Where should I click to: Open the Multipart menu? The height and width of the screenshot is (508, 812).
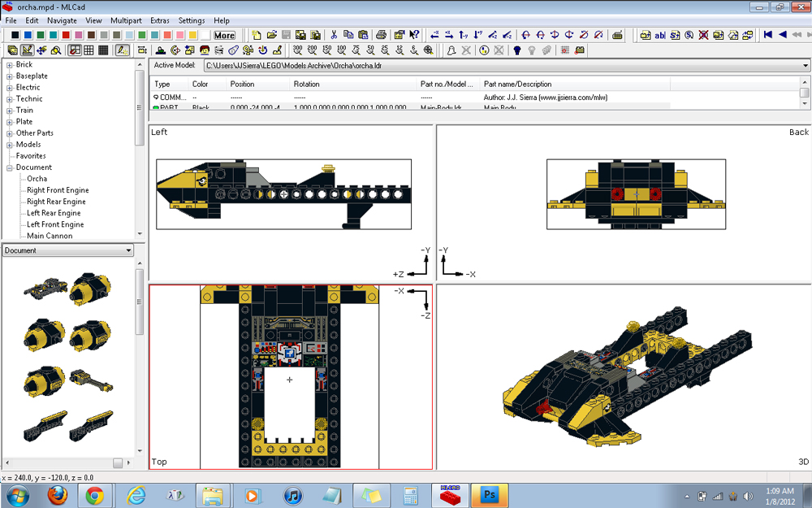pos(126,20)
